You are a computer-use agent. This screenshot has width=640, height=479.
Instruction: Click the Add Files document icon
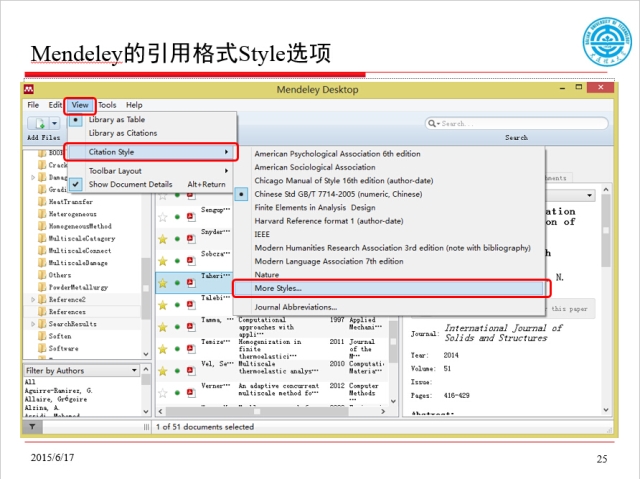click(39, 123)
